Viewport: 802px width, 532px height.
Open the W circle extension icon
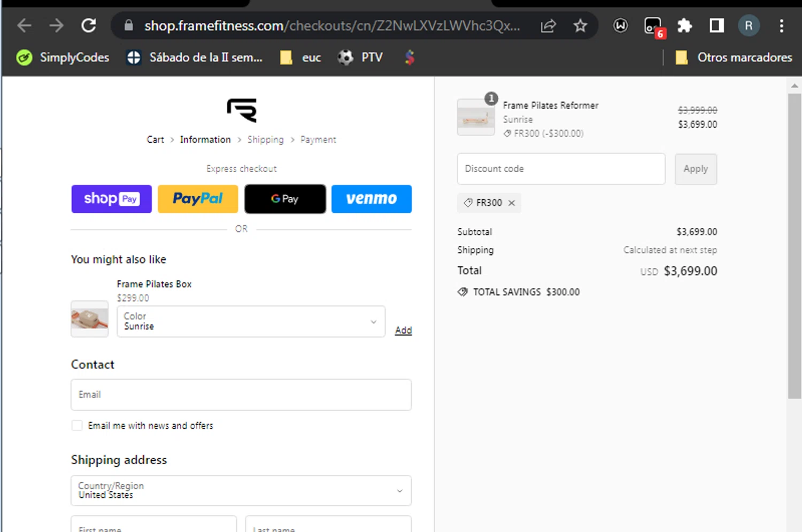click(620, 25)
